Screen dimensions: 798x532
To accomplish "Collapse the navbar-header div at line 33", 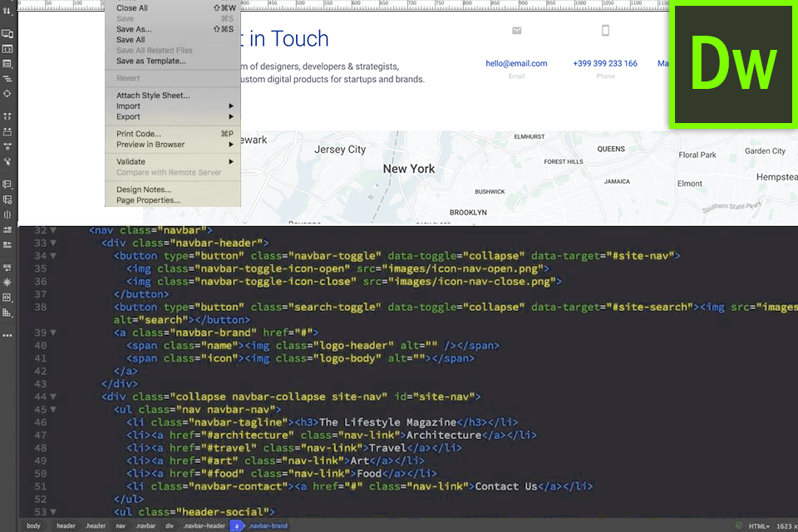I will click(x=53, y=243).
